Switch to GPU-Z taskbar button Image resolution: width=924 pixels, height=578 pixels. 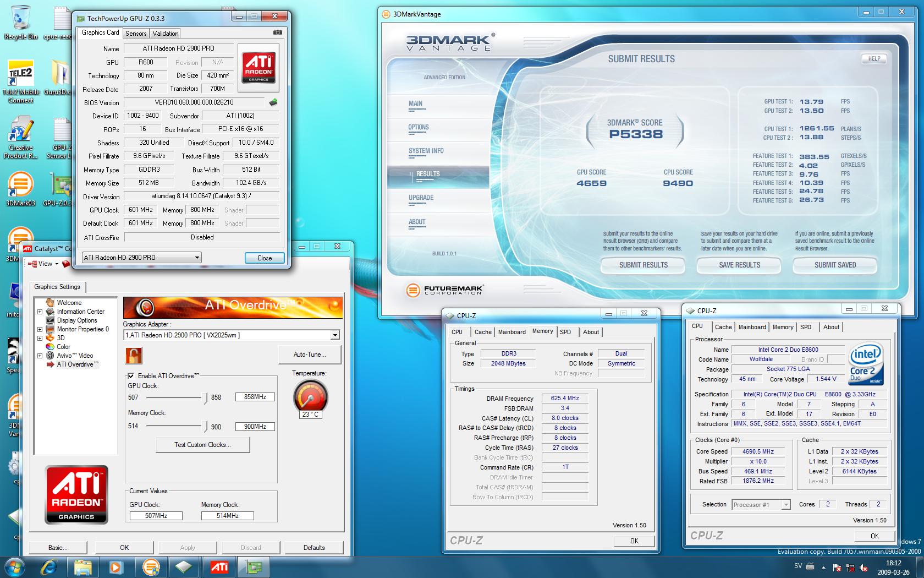pos(253,566)
